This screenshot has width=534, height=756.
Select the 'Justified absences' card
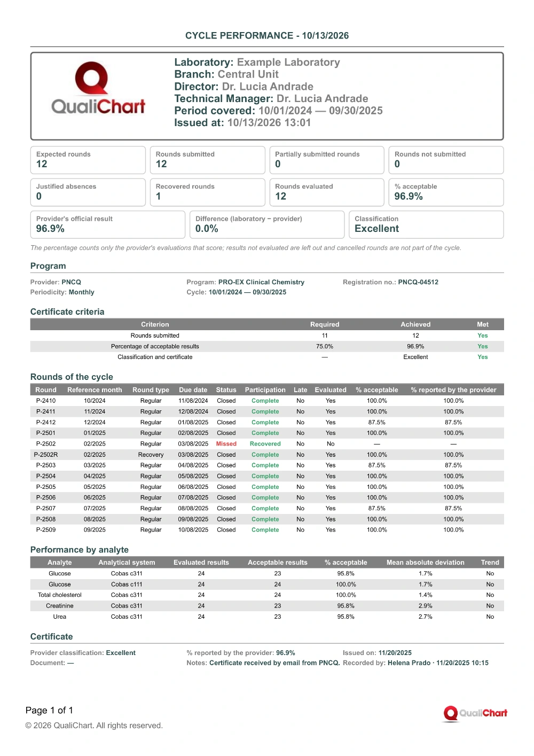[88, 192]
